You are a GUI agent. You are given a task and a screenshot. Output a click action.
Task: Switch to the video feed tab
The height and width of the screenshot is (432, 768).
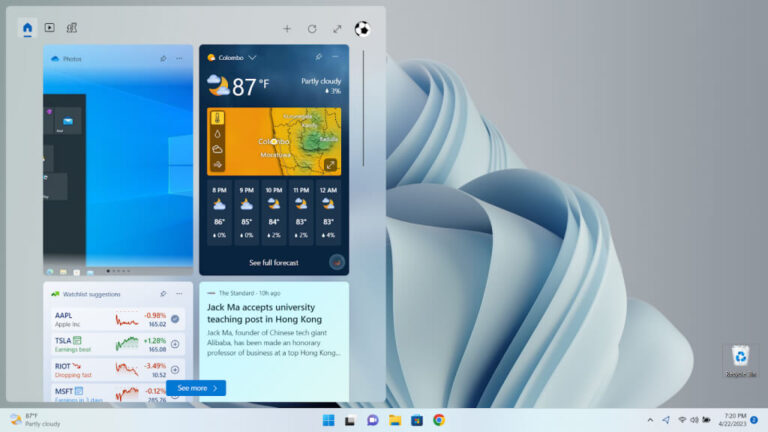49,28
